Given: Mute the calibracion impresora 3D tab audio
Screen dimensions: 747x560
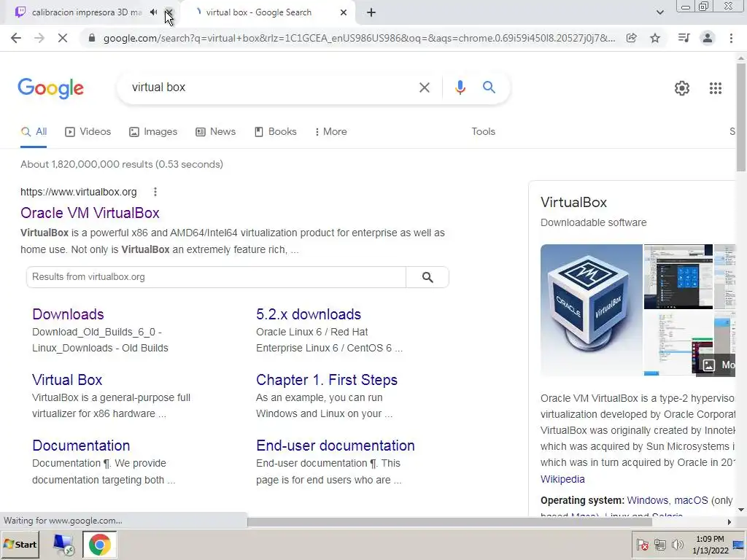Looking at the screenshot, I should [153, 12].
